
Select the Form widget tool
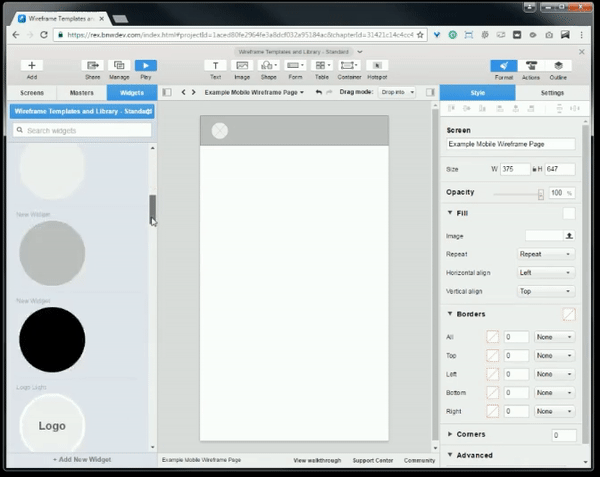tap(295, 65)
